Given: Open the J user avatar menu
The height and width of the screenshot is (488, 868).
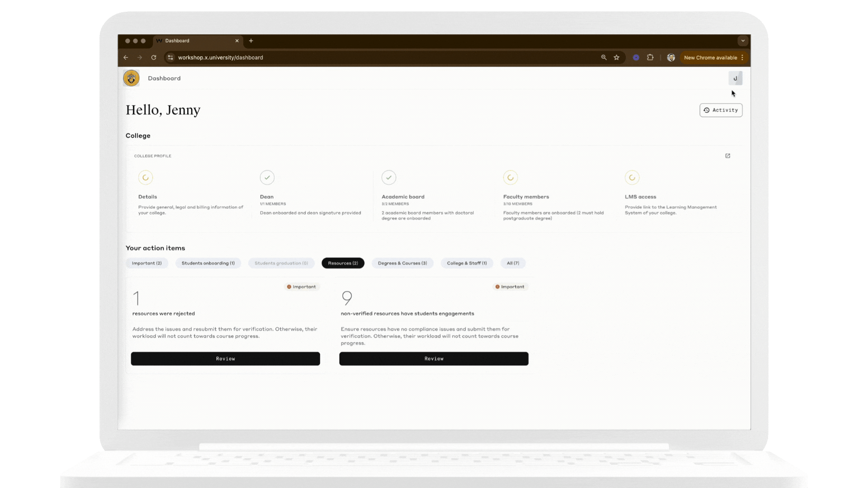Looking at the screenshot, I should point(735,78).
